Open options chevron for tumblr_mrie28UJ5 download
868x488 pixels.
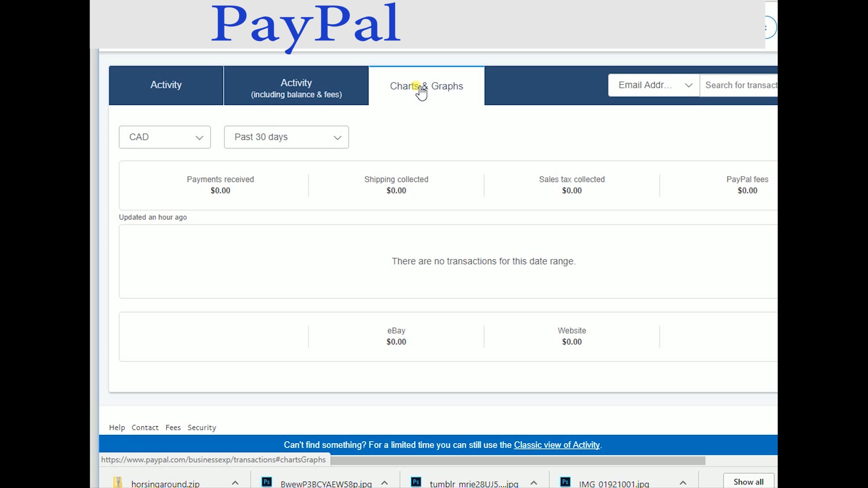coord(534,483)
